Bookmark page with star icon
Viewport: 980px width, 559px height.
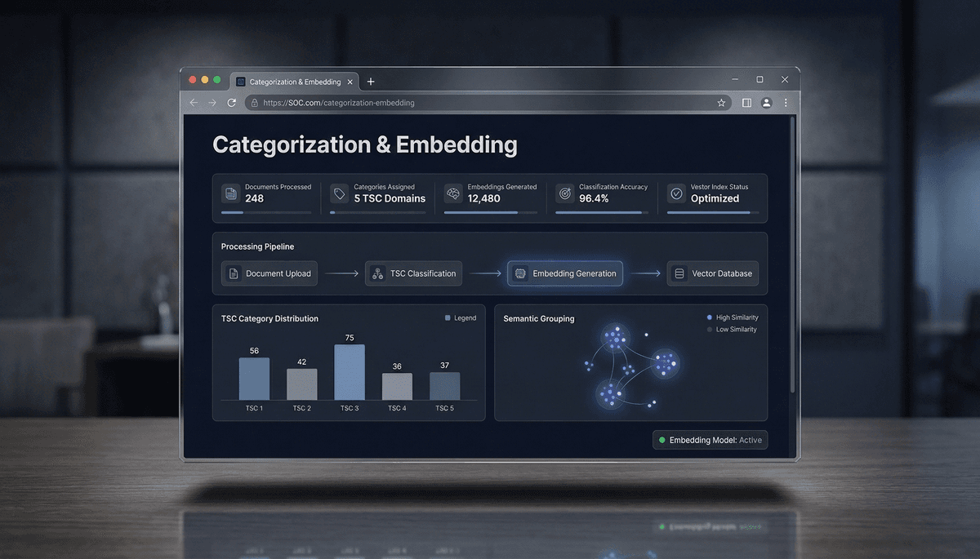721,103
